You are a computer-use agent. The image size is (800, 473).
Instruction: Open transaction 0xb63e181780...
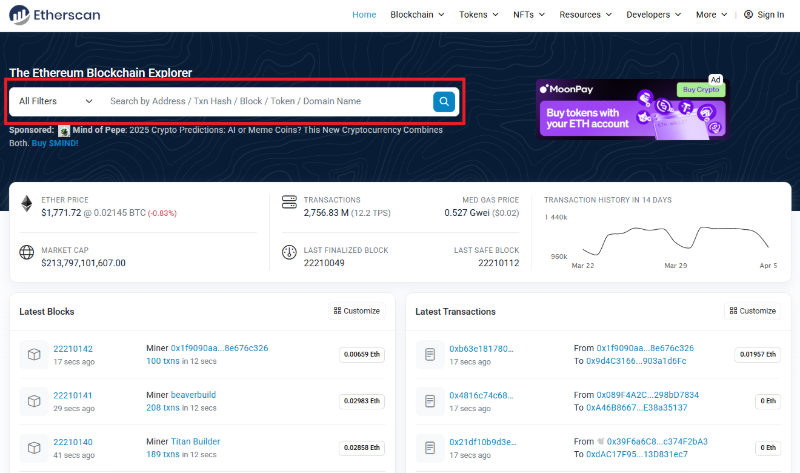pyautogui.click(x=481, y=349)
